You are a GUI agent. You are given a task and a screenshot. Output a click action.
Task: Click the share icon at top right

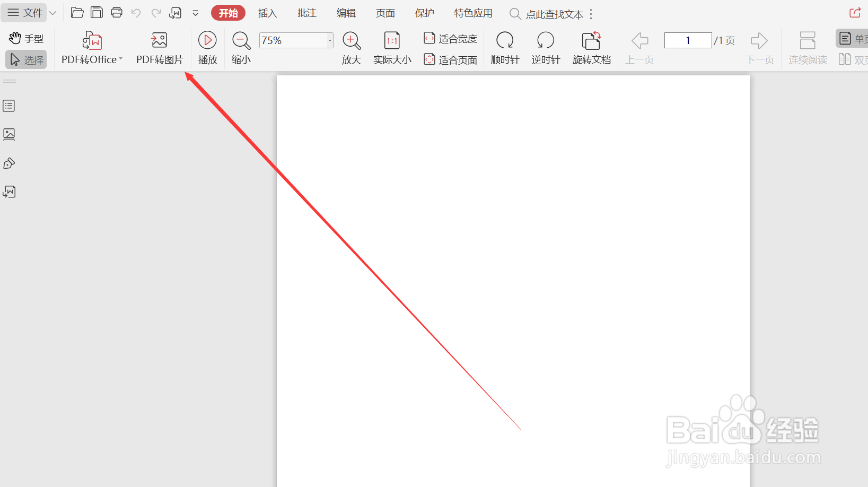click(x=855, y=13)
